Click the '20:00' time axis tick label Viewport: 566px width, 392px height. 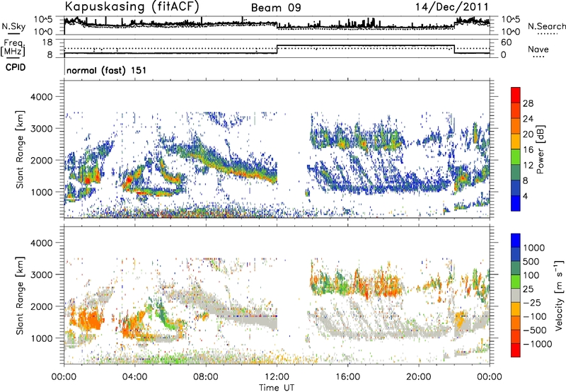point(419,377)
